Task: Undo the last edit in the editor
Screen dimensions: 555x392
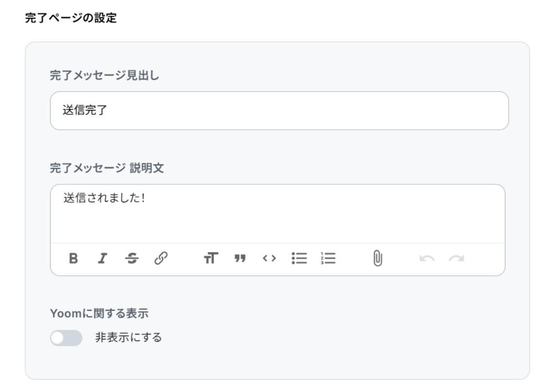Action: (425, 258)
